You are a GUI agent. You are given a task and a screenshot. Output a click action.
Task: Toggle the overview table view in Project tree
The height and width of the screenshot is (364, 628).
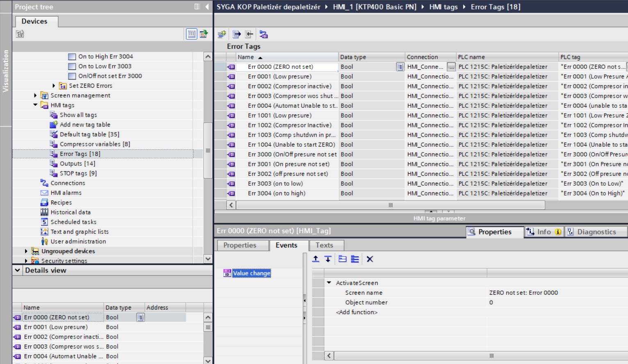[x=191, y=34]
